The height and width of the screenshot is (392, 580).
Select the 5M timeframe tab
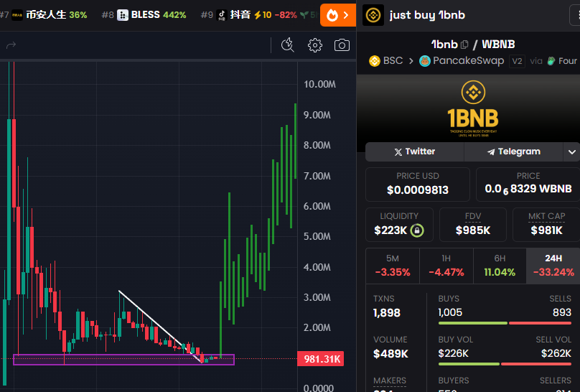tap(393, 266)
